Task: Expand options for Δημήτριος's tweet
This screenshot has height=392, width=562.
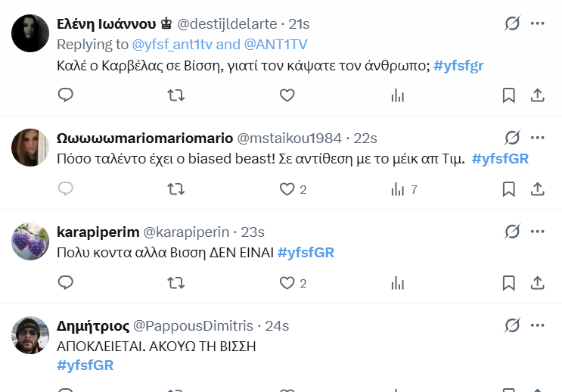Action: click(x=537, y=325)
